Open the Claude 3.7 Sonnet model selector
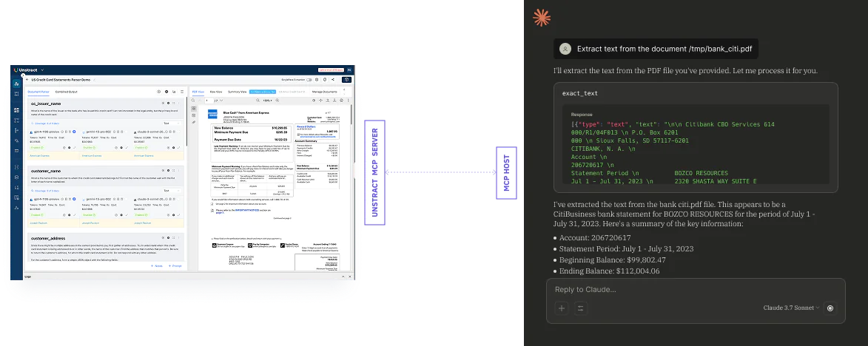 coord(791,308)
